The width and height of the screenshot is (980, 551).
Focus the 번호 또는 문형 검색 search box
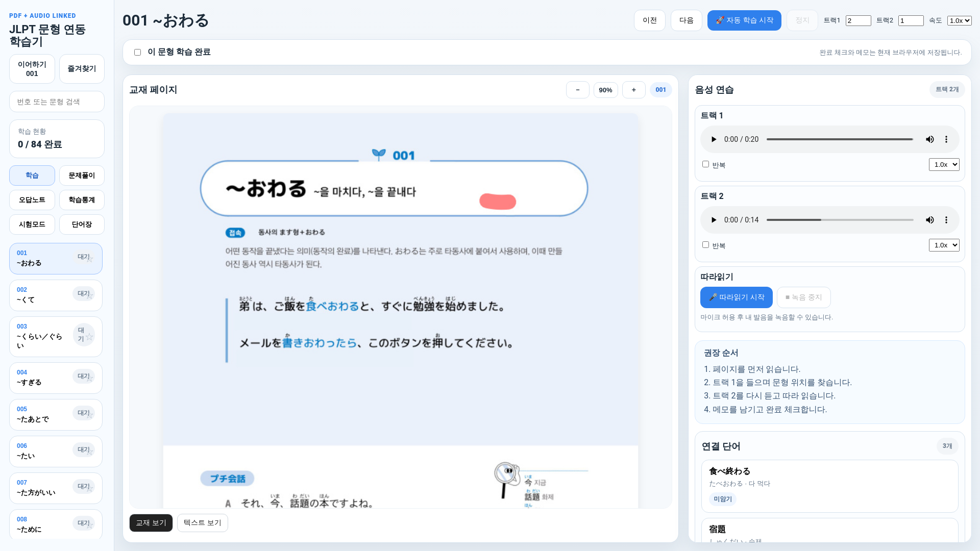tap(57, 102)
